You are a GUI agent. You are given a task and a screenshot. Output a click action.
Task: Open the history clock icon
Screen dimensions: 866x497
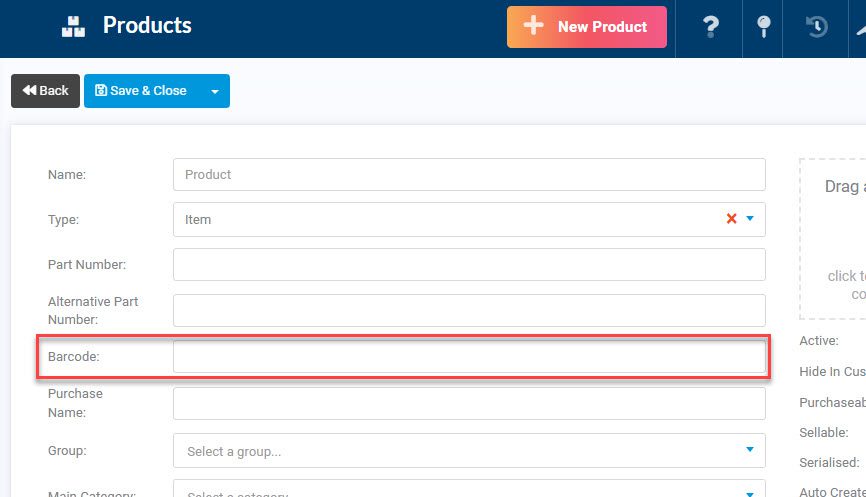(816, 26)
